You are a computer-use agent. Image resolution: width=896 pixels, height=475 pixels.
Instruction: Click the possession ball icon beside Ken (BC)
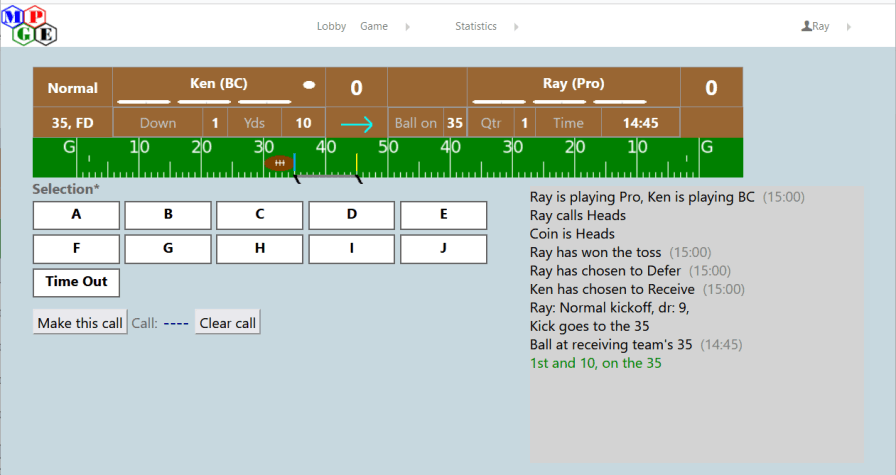309,85
